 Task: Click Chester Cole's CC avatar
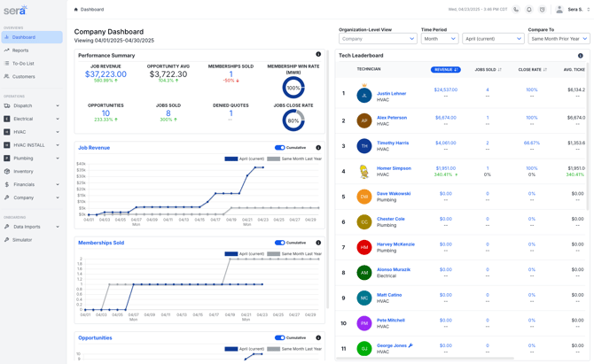pyautogui.click(x=364, y=222)
